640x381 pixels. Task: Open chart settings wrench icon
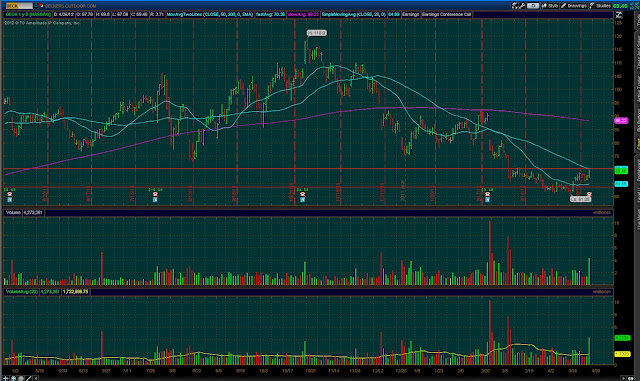point(522,6)
